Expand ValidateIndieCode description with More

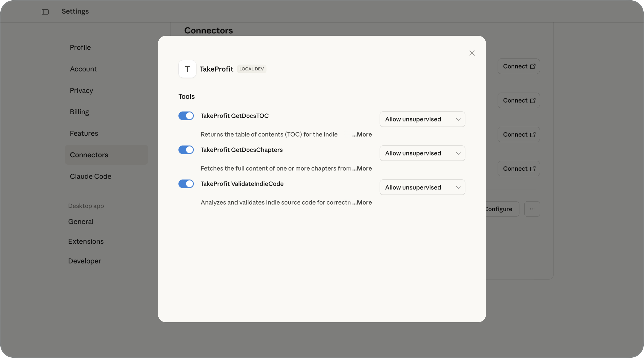point(362,203)
